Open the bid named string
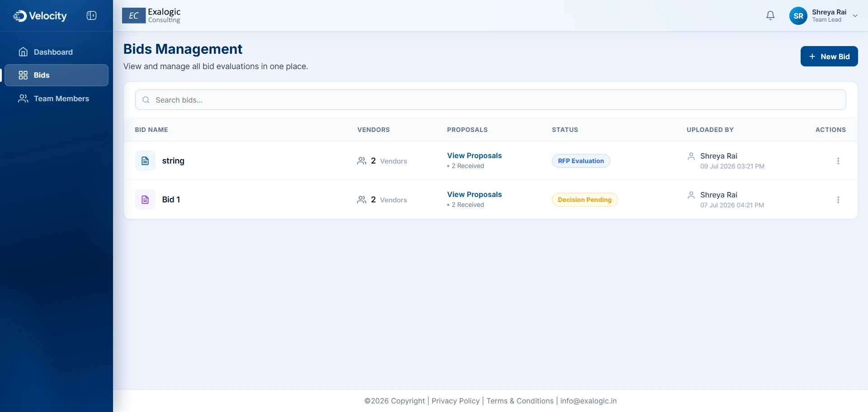868x412 pixels. pos(173,161)
